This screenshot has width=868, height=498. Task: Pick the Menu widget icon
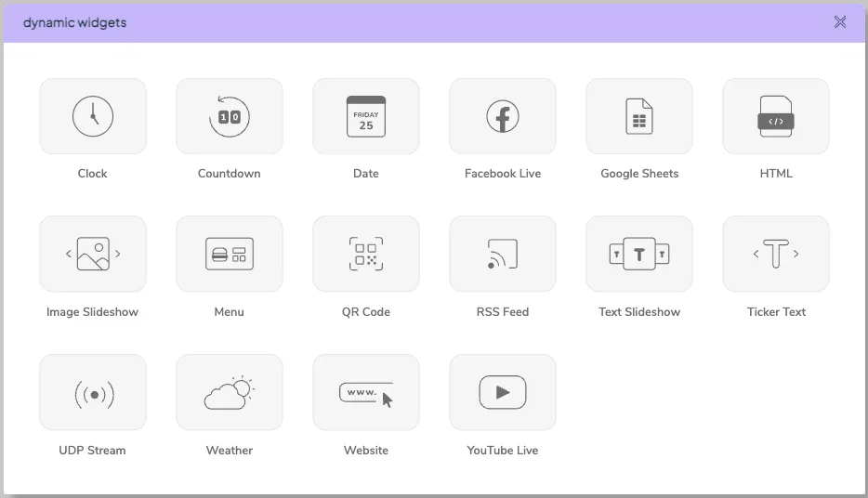tap(230, 254)
